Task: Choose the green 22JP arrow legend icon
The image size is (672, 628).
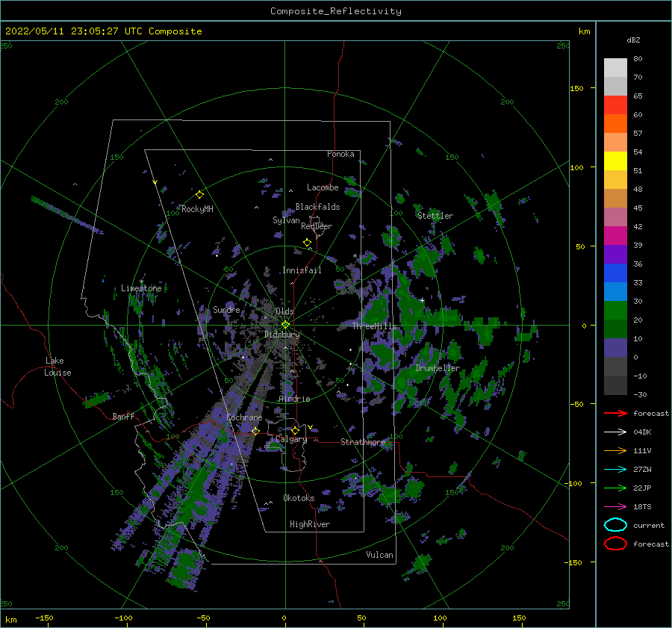Action: [615, 488]
